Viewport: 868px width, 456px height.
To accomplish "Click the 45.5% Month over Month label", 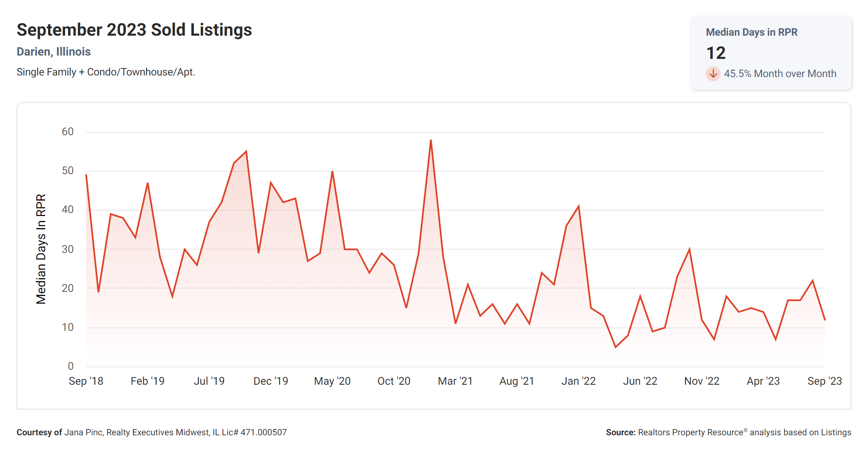I will click(x=780, y=74).
